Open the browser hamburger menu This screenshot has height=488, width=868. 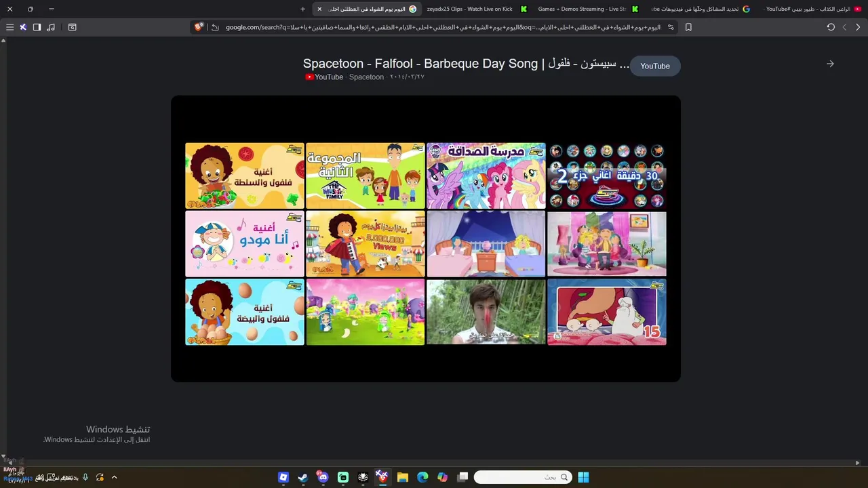(9, 27)
